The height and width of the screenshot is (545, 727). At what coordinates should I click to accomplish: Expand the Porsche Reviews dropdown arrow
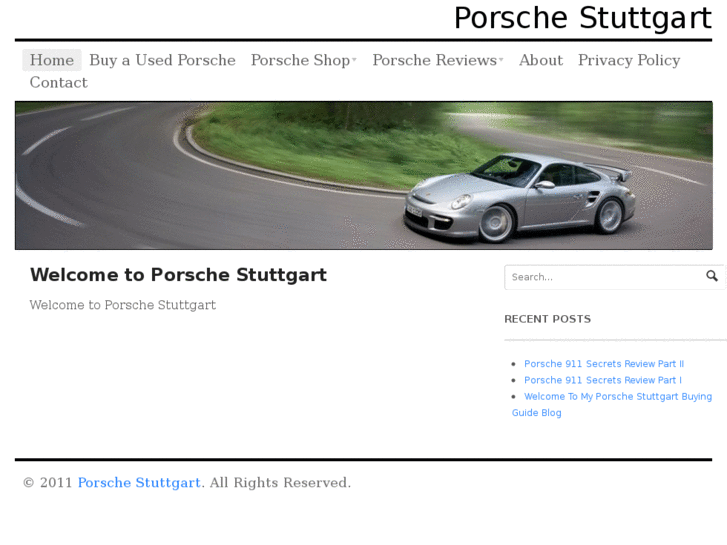click(x=501, y=60)
